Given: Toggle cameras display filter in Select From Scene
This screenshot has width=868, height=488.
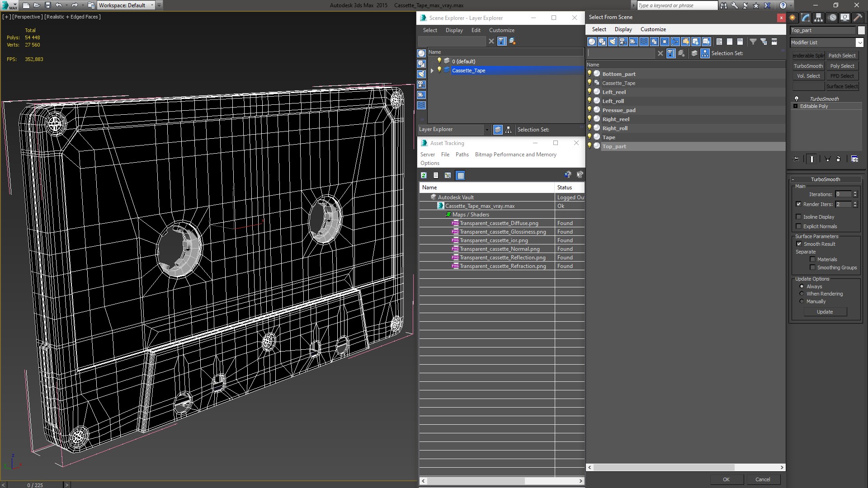Looking at the screenshot, I should pyautogui.click(x=623, y=42).
